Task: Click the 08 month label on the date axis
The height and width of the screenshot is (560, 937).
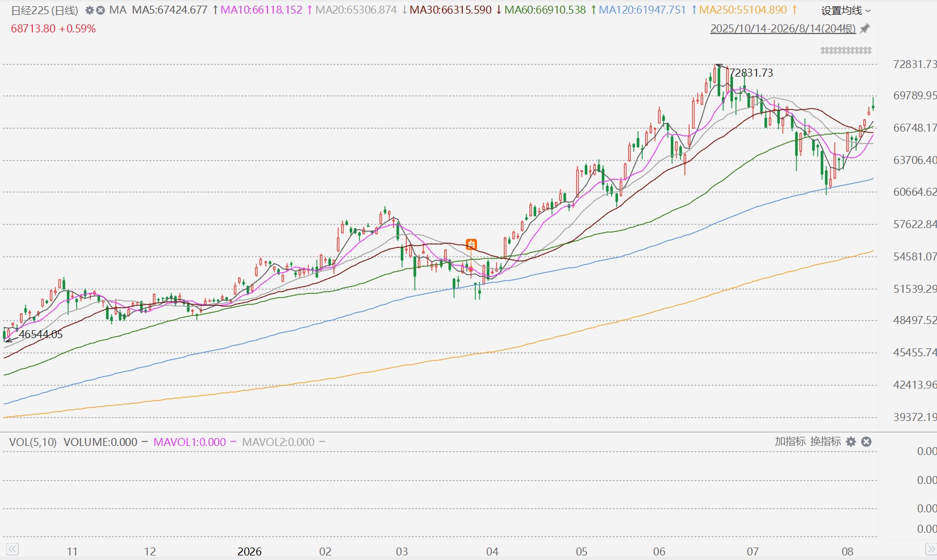Action: click(x=847, y=551)
